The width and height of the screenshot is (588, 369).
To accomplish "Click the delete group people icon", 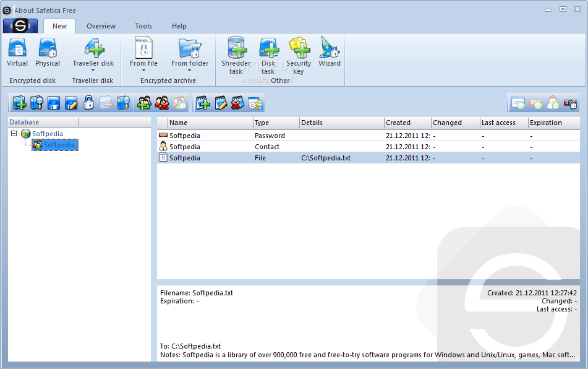I will click(162, 103).
